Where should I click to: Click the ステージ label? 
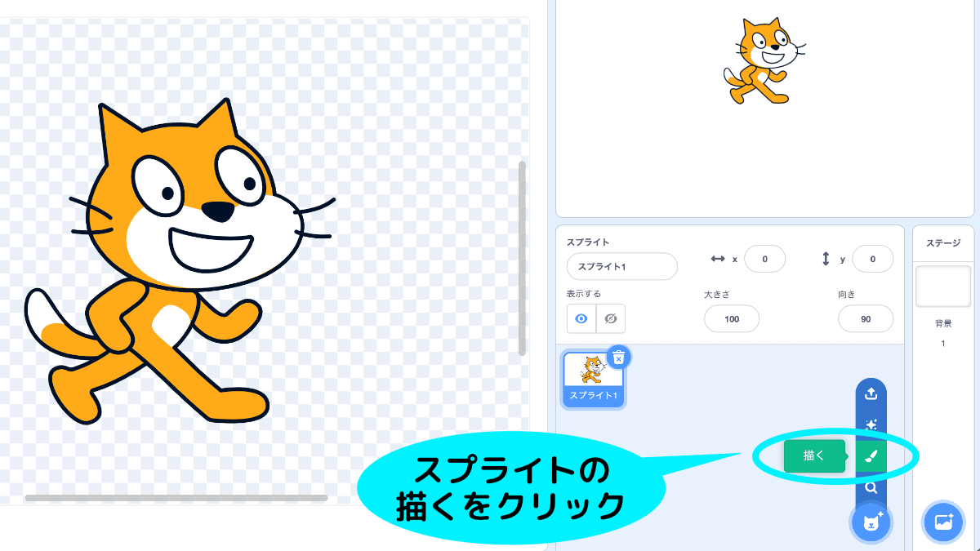(x=943, y=243)
